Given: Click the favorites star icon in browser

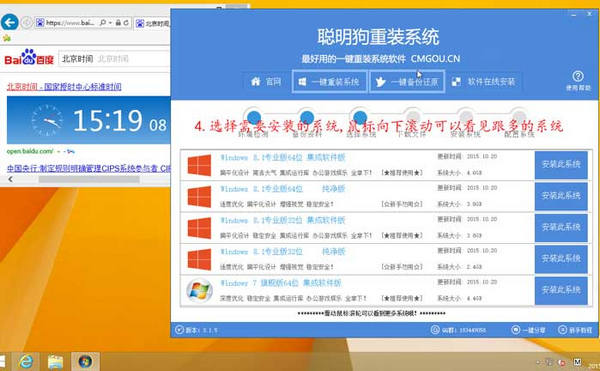Looking at the screenshot, I should point(6,38).
